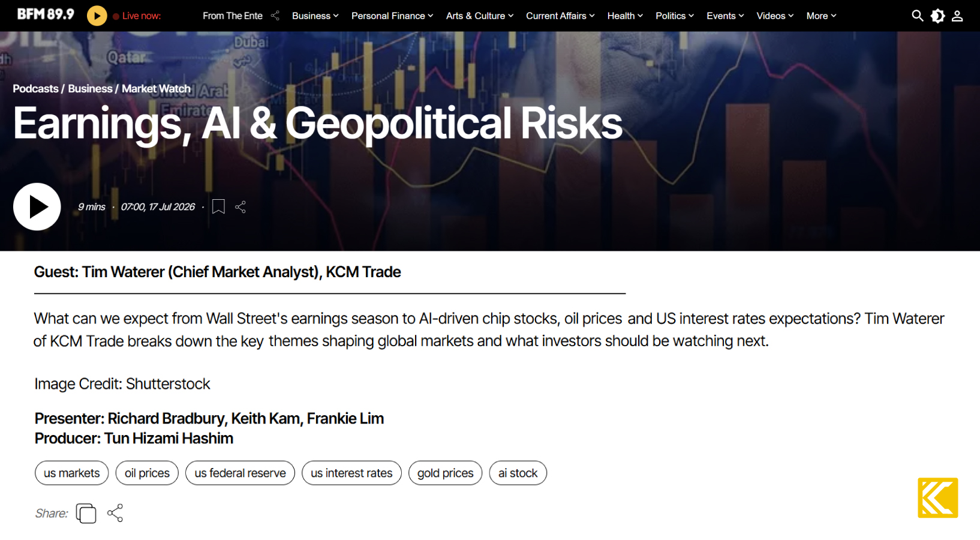Viewport: 980px width, 540px height.
Task: Play the Earnings, AI podcast episode
Action: [37, 207]
